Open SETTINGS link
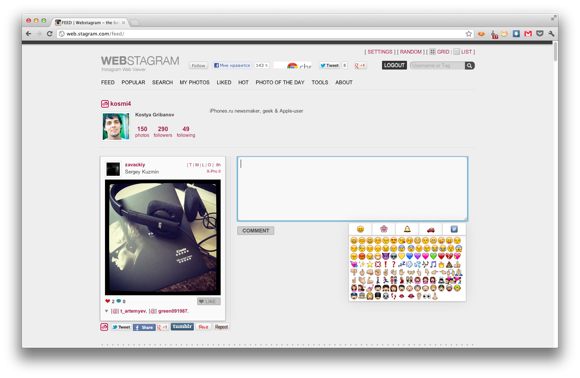The image size is (580, 378). point(380,52)
